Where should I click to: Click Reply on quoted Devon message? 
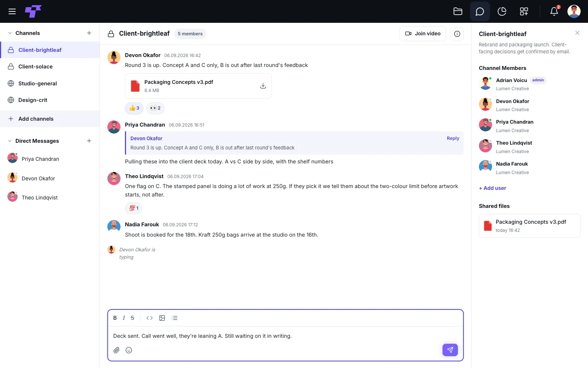pos(453,138)
